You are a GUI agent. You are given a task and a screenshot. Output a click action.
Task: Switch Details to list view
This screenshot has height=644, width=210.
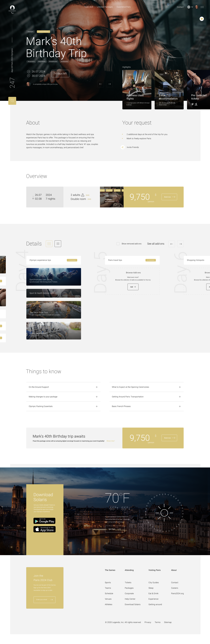[58, 244]
